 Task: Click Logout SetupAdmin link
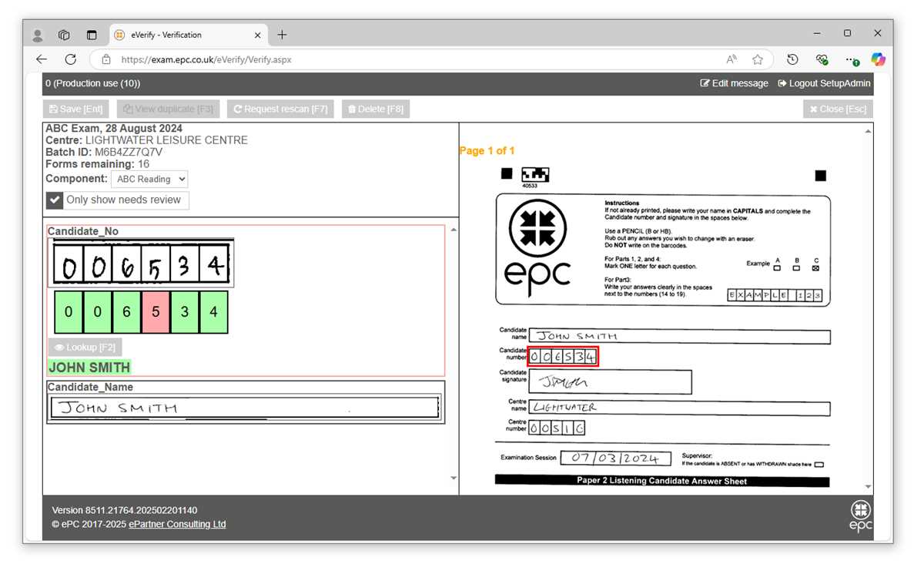[x=824, y=83]
